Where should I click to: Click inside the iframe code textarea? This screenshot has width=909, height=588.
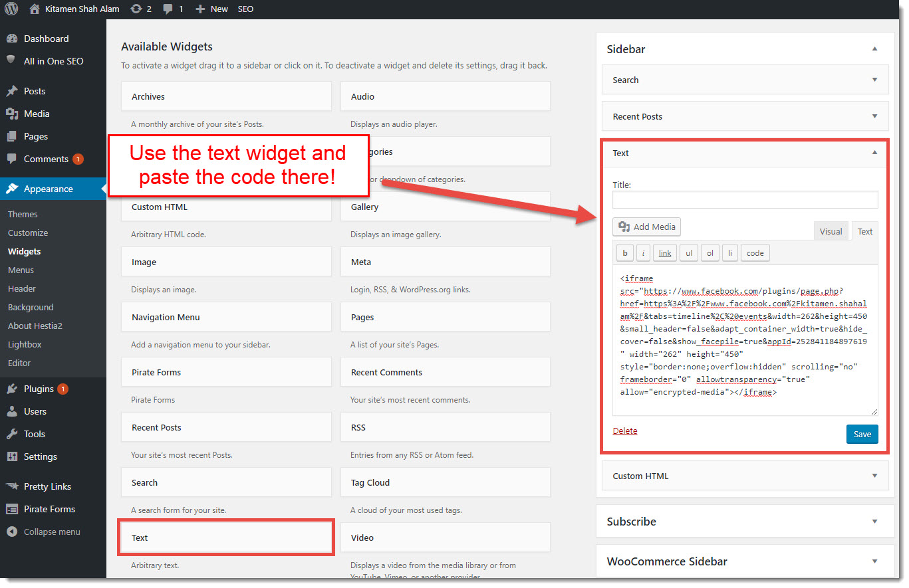tap(745, 340)
